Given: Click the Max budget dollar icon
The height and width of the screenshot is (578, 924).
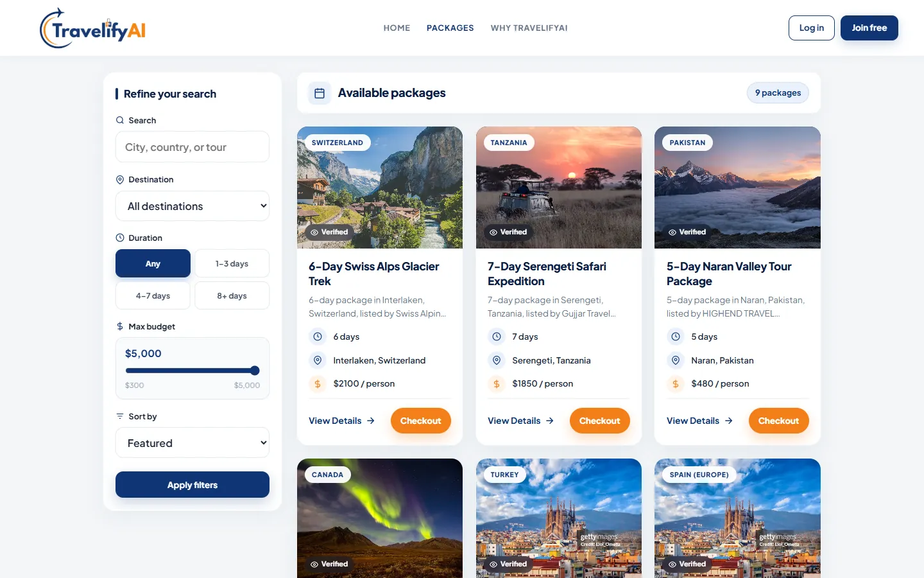Looking at the screenshot, I should [120, 326].
